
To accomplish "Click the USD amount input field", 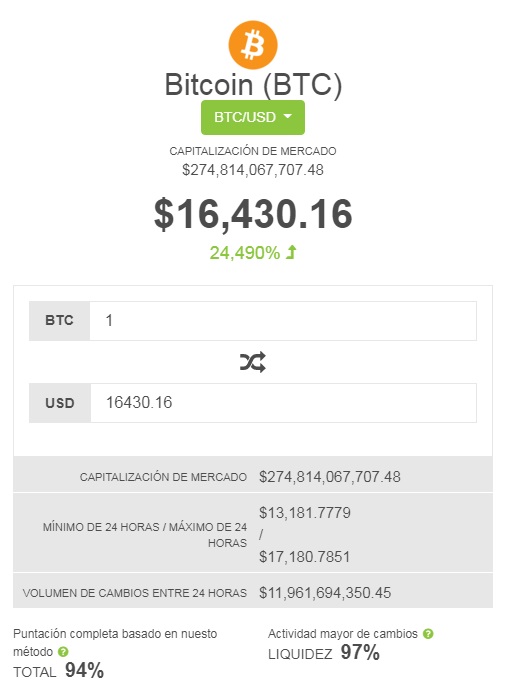I will coord(284,403).
